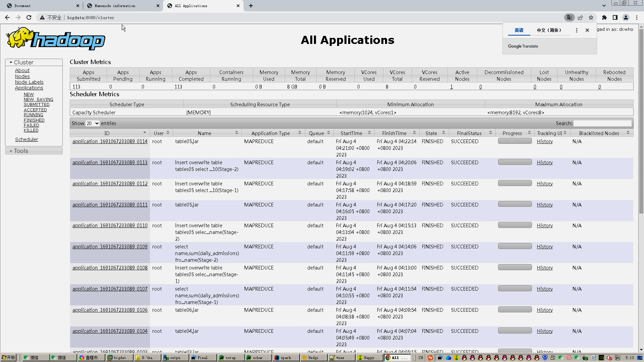The width and height of the screenshot is (644, 362).
Task: Close the Google Translate popup
Action: pyautogui.click(x=587, y=30)
